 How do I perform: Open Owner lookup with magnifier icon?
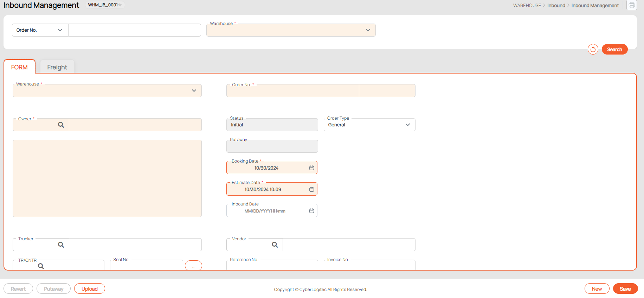click(x=61, y=125)
